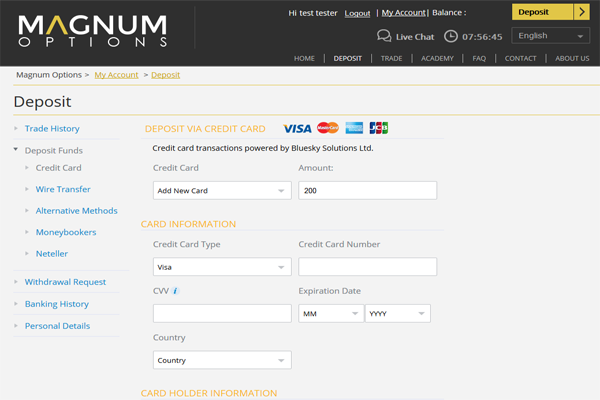This screenshot has height=400, width=600.
Task: Focus the Credit Card Number field
Action: click(368, 267)
